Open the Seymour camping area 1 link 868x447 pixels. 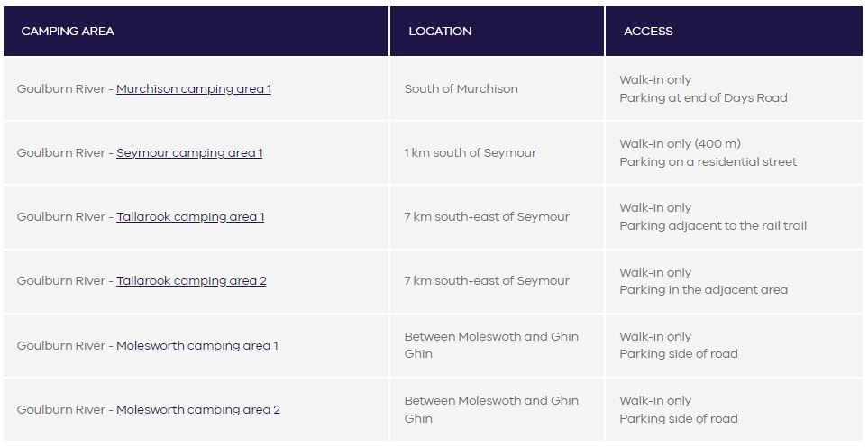point(189,153)
